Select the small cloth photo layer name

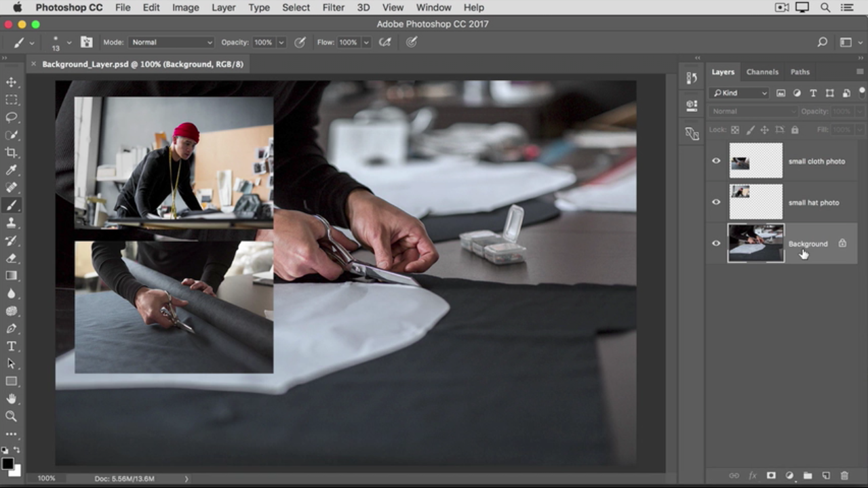pyautogui.click(x=816, y=161)
